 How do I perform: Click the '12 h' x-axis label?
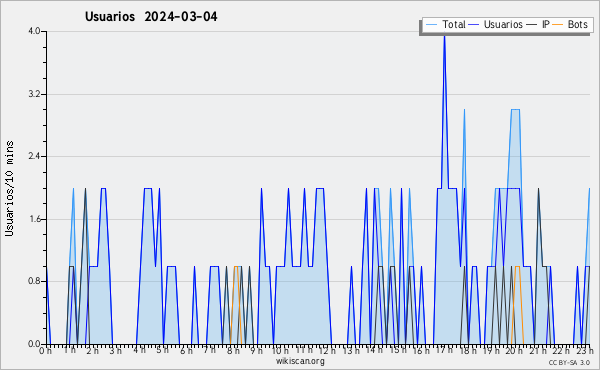click(327, 350)
